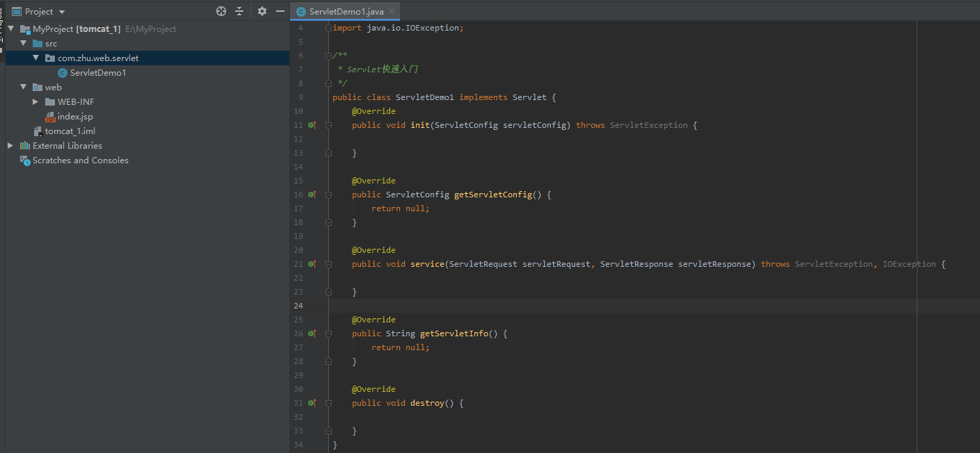Click the class icon of ServletDemo1 in tree
Image resolution: width=980 pixels, height=453 pixels.
pyautogui.click(x=63, y=73)
